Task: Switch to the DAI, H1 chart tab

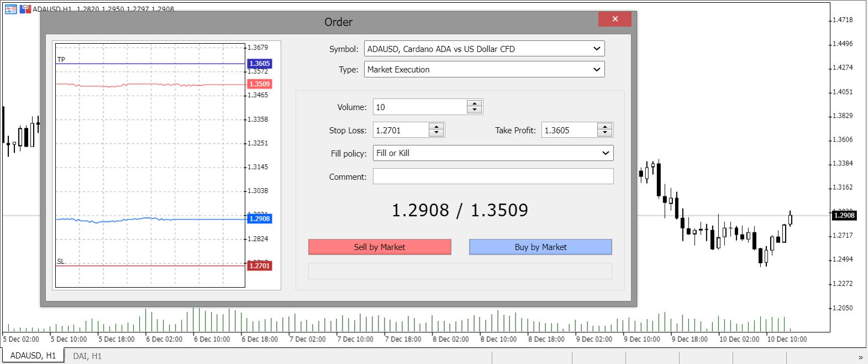Action: tap(87, 356)
